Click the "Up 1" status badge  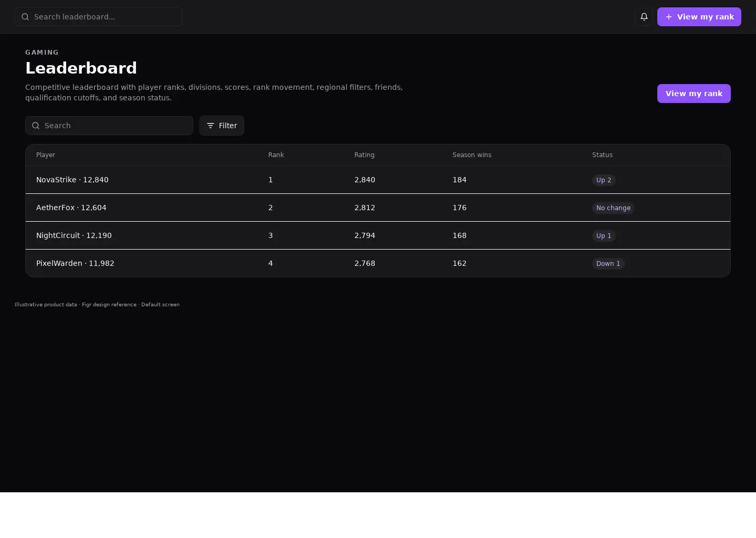604,236
